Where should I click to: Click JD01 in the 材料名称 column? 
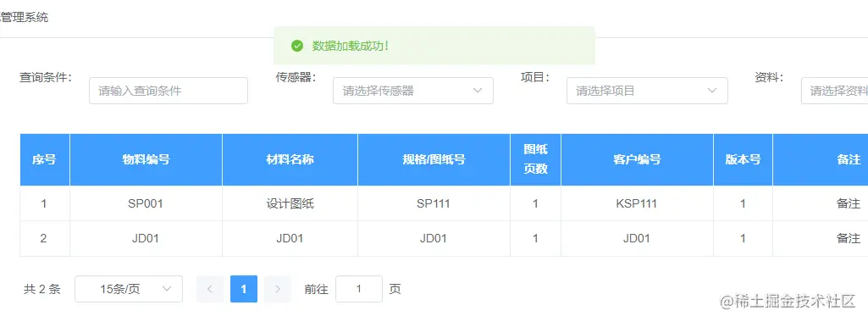290,238
